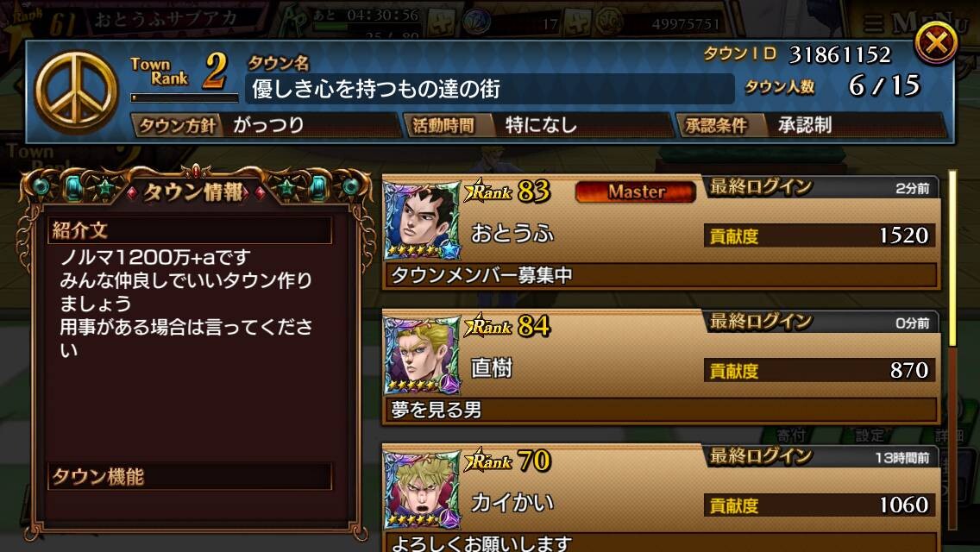Viewport: 980px width, 552px height.
Task: Click the town name field 優しき心を持つもの達の街
Action: click(490, 89)
